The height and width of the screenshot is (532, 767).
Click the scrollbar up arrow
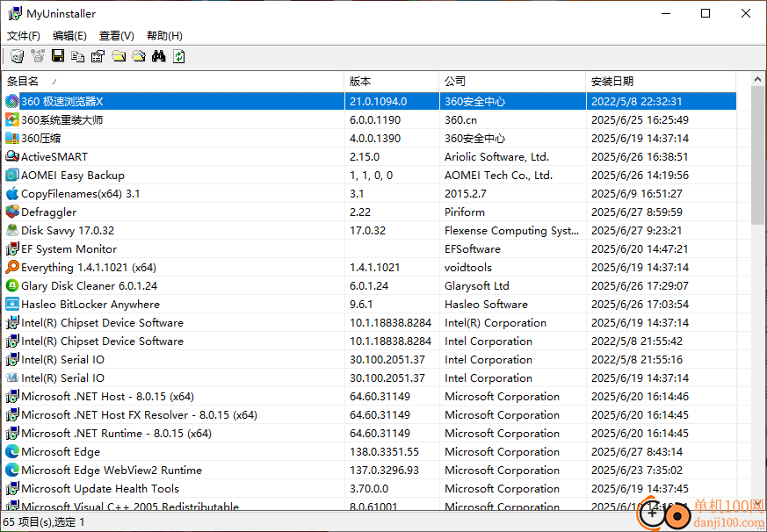pyautogui.click(x=757, y=79)
